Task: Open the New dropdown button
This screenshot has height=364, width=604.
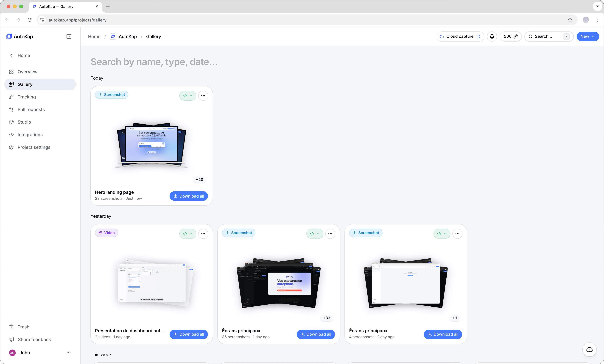Action: [x=588, y=36]
